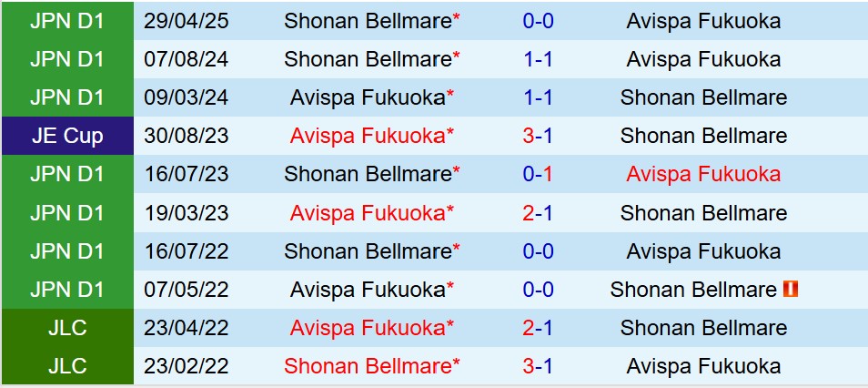Select the JPN D1 label on 19/03/23 row
This screenshot has height=388, width=868.
66,212
